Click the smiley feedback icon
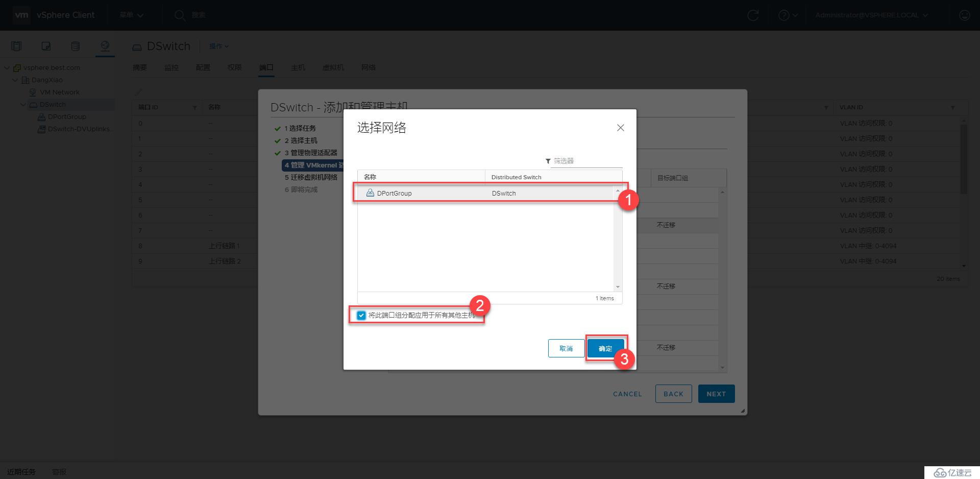The width and height of the screenshot is (980, 479). (x=964, y=15)
